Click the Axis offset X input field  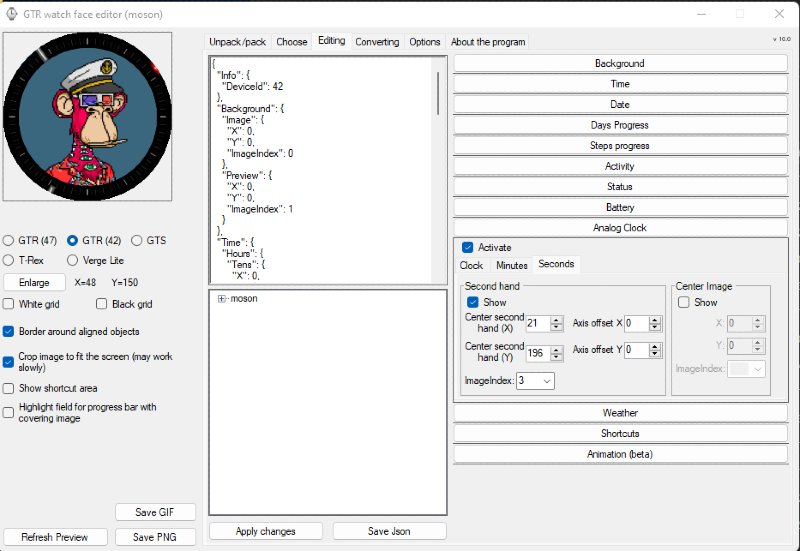[637, 323]
